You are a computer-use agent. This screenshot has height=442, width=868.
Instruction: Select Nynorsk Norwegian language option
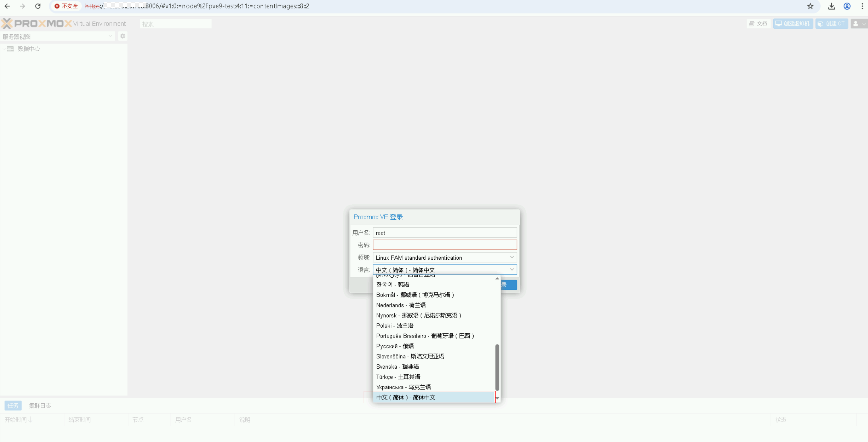434,315
